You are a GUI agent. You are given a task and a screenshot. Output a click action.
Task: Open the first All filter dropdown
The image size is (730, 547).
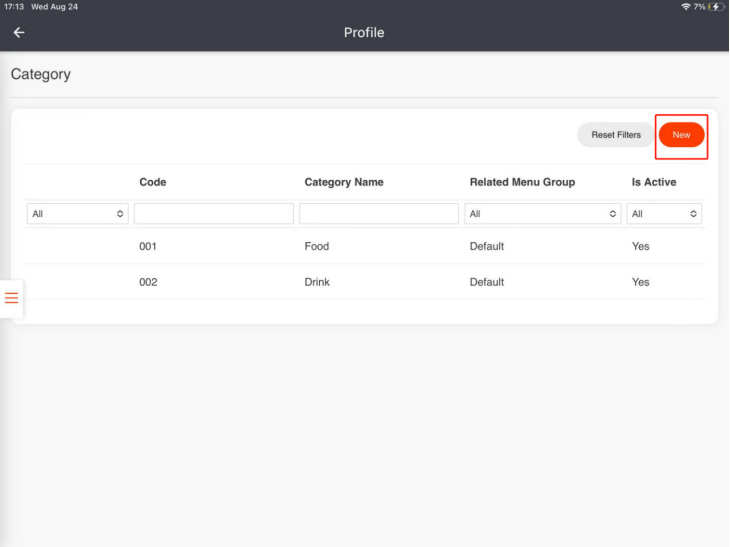click(x=78, y=214)
